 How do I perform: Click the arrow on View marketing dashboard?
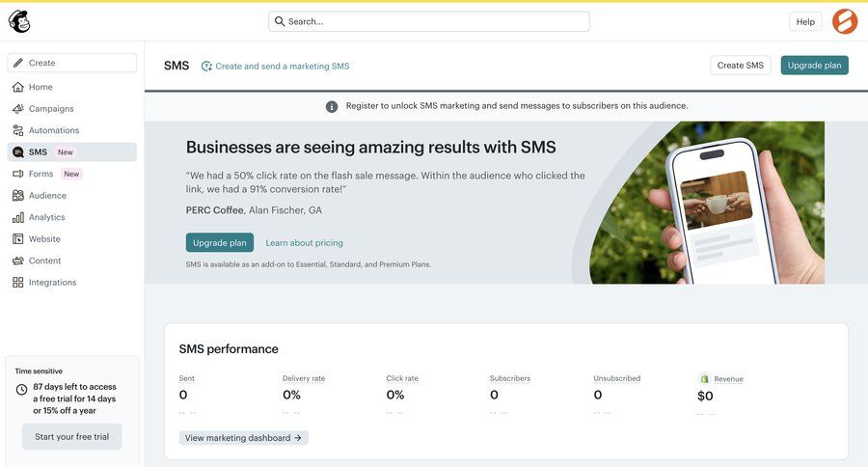point(298,438)
